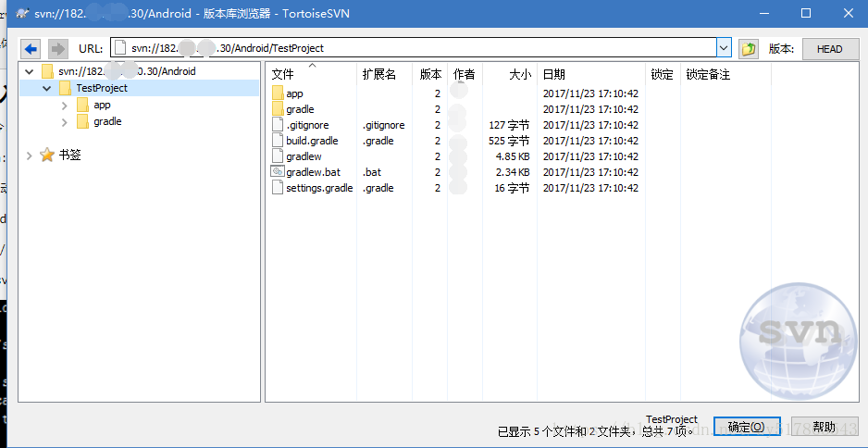Select the settings.gradle file name
The image size is (868, 448).
pyautogui.click(x=319, y=188)
